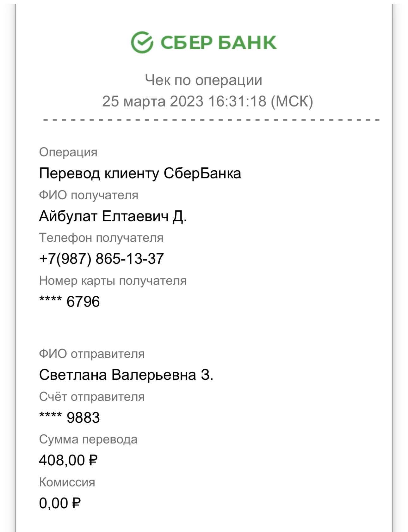
Task: Click the 'ФИО отправителя' label
Action: point(92,354)
